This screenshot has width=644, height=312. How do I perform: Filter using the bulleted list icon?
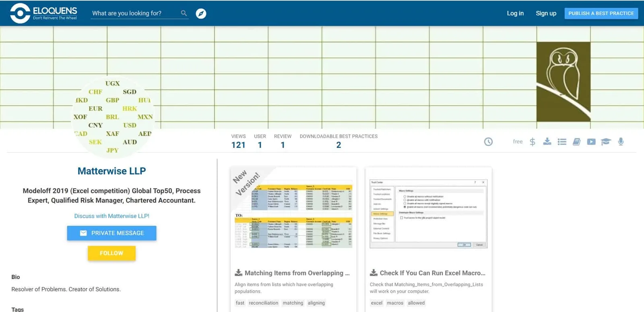(x=562, y=142)
